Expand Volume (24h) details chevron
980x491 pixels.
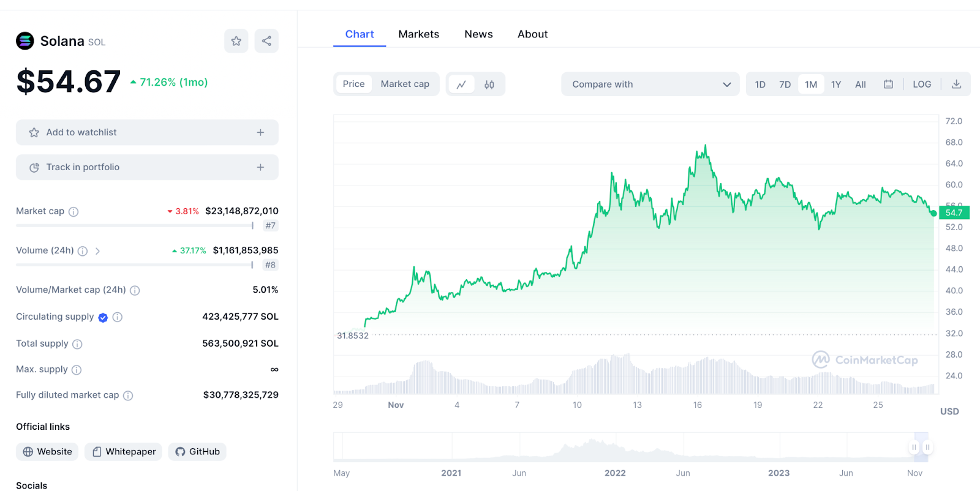click(97, 251)
